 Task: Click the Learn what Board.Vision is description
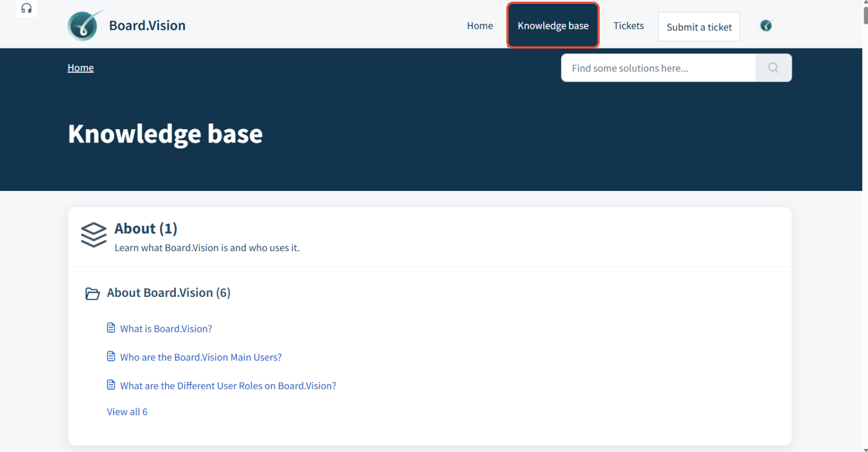click(x=207, y=248)
